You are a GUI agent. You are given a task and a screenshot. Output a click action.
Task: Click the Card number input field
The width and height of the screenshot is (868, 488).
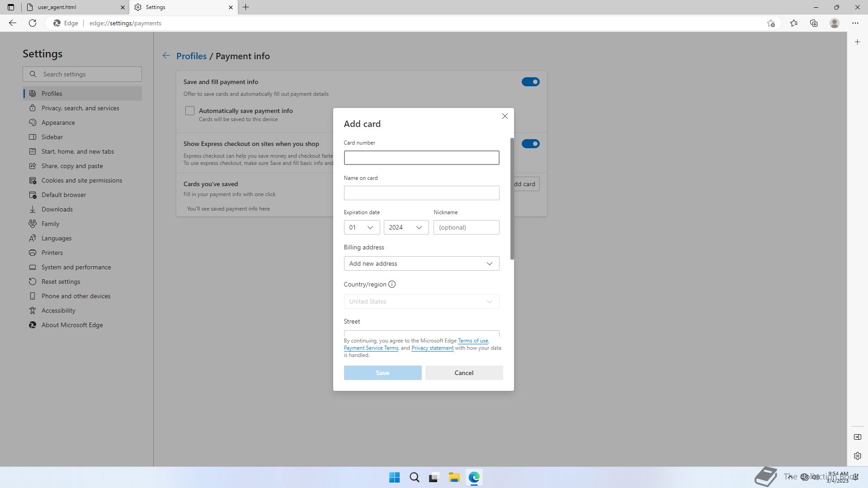tap(421, 158)
